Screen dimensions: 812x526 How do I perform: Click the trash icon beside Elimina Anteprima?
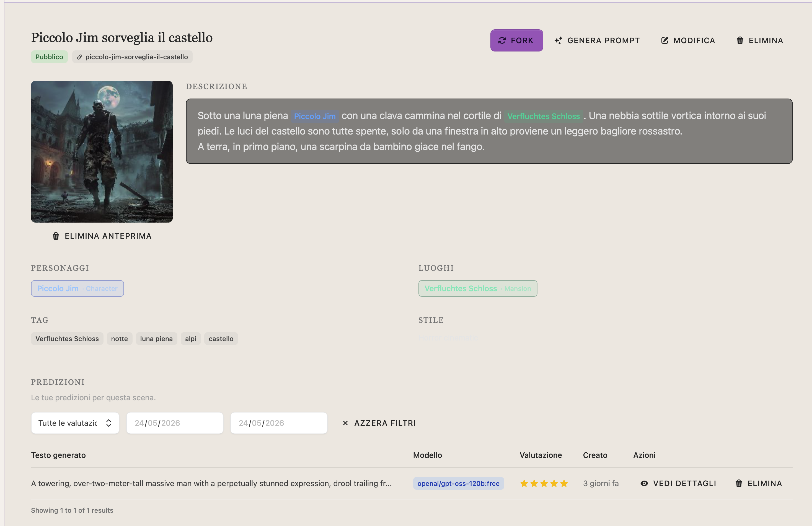[56, 236]
